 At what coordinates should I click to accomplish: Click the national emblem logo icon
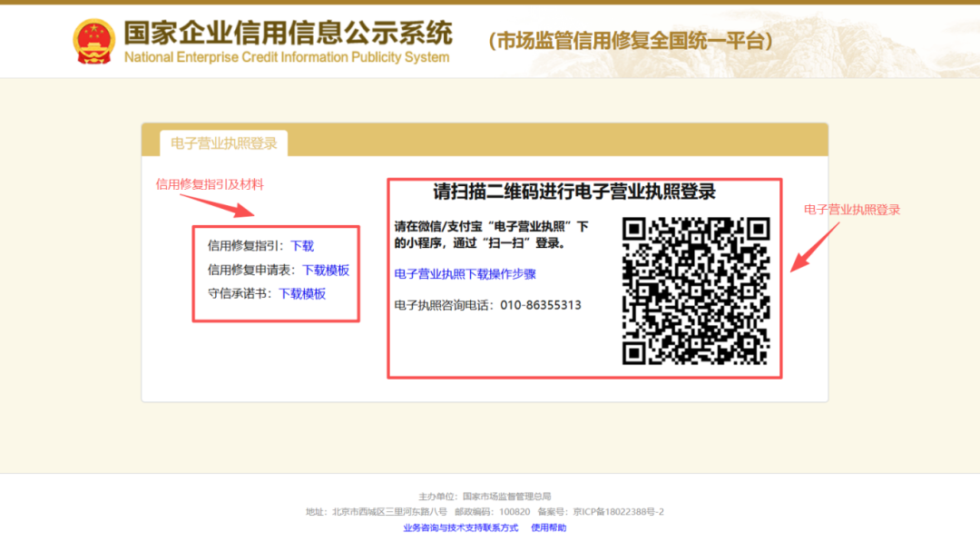pos(93,41)
